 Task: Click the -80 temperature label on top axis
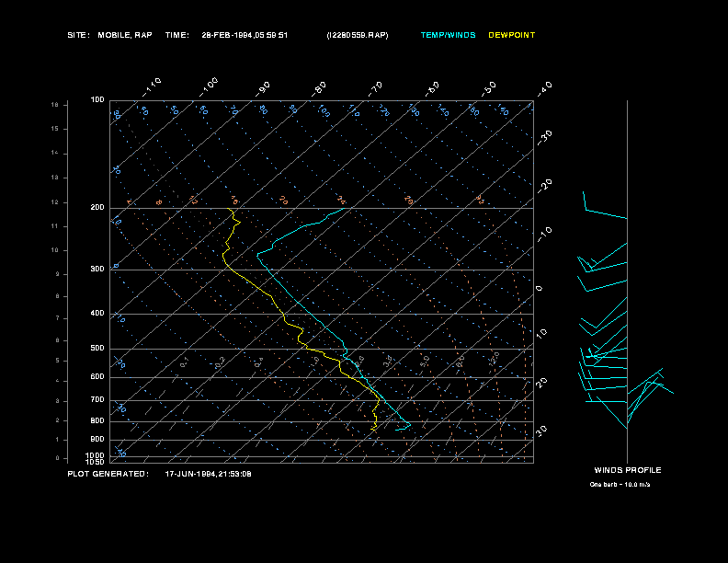pyautogui.click(x=319, y=88)
